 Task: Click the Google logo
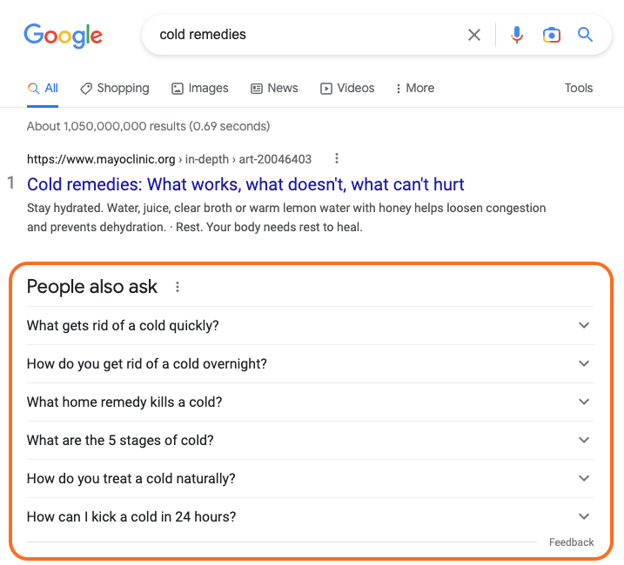(x=63, y=36)
